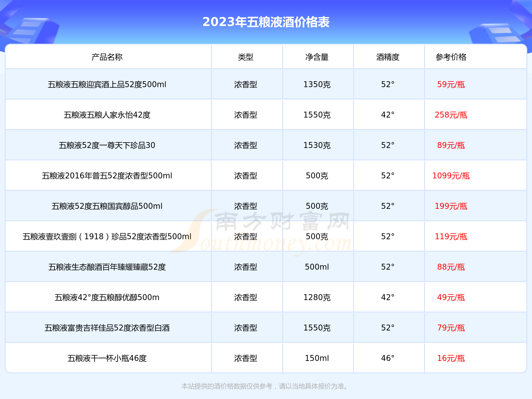Click price 119元/瓶
532x399 pixels.
[451, 237]
